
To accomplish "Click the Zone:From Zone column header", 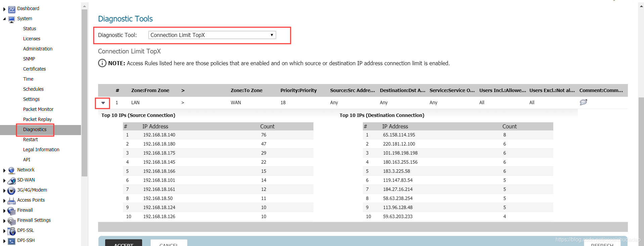I will point(150,90).
